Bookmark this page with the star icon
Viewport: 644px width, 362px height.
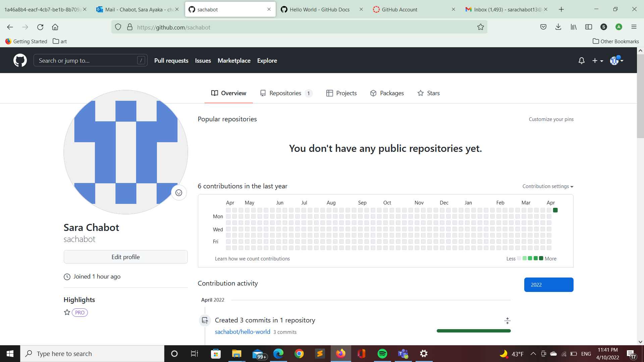480,27
